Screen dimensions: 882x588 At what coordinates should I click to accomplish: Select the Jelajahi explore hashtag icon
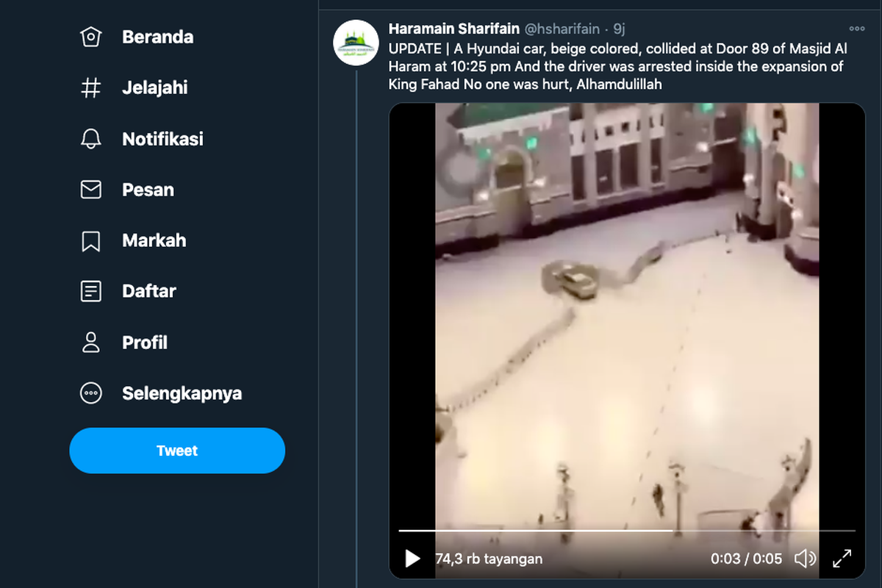click(91, 87)
